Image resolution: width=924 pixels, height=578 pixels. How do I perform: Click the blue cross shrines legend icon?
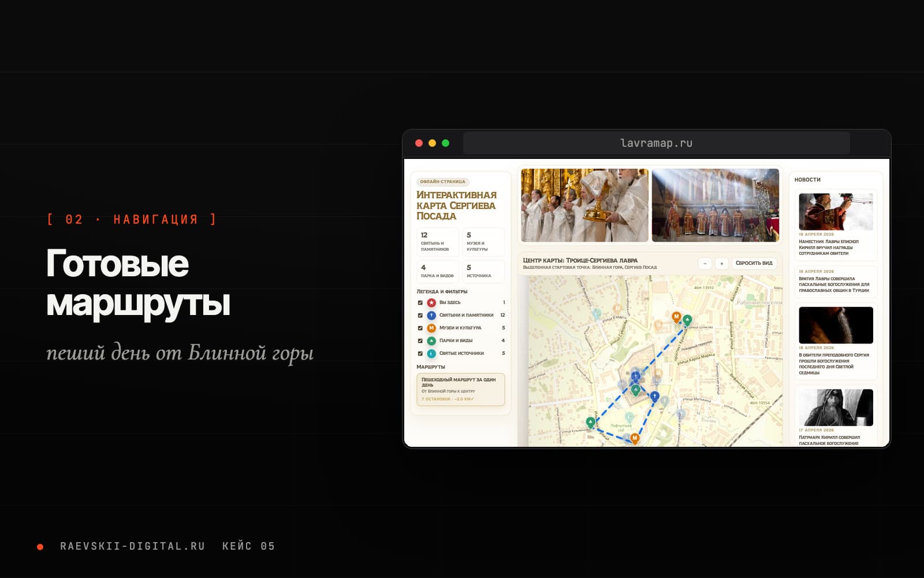431,316
